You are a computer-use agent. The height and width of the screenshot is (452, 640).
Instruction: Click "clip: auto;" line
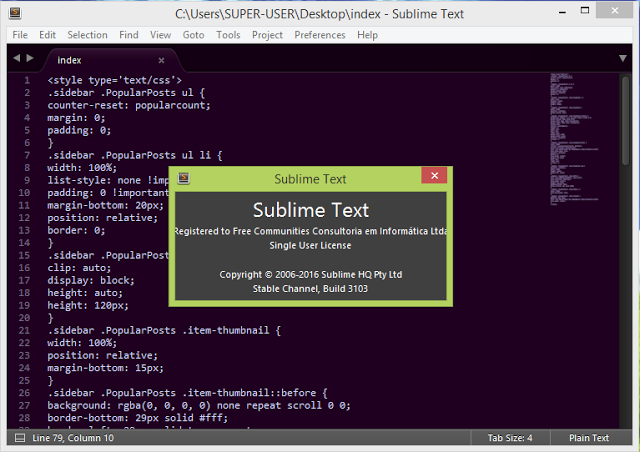click(x=79, y=268)
